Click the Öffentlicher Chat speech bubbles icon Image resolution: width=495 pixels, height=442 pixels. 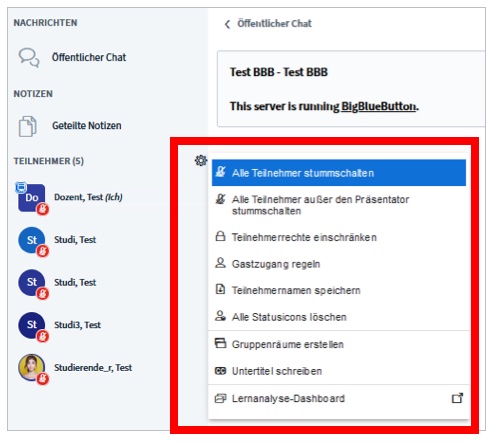(x=29, y=57)
